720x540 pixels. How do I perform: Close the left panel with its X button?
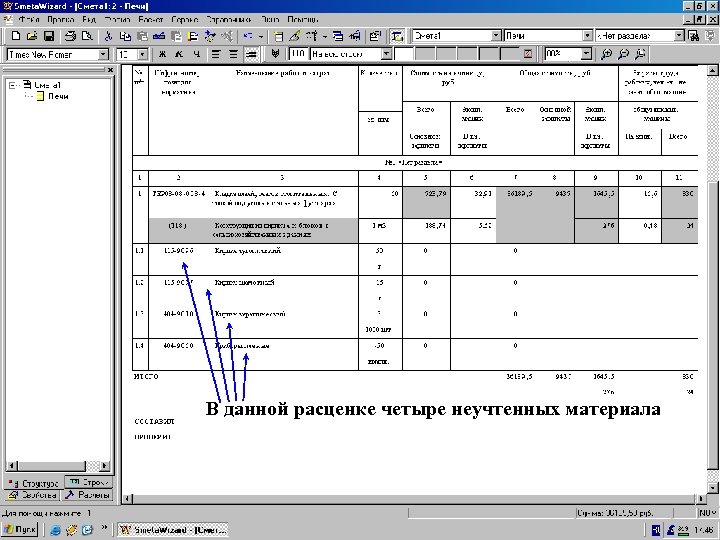(x=110, y=70)
